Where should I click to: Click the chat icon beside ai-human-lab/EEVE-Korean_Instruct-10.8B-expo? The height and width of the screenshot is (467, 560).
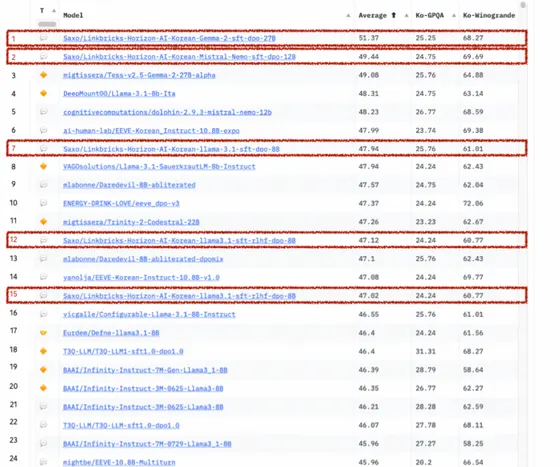pyautogui.click(x=44, y=130)
